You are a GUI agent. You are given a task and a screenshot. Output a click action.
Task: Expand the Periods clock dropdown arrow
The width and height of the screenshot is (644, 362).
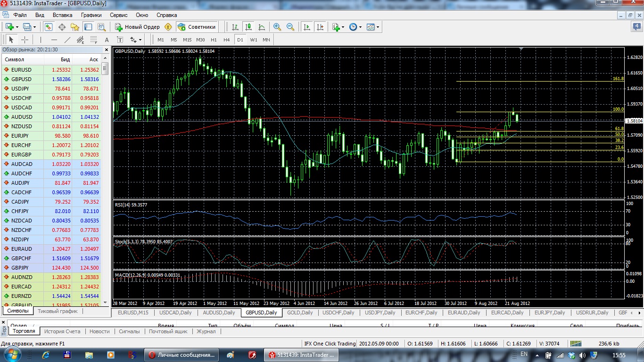[361, 27]
